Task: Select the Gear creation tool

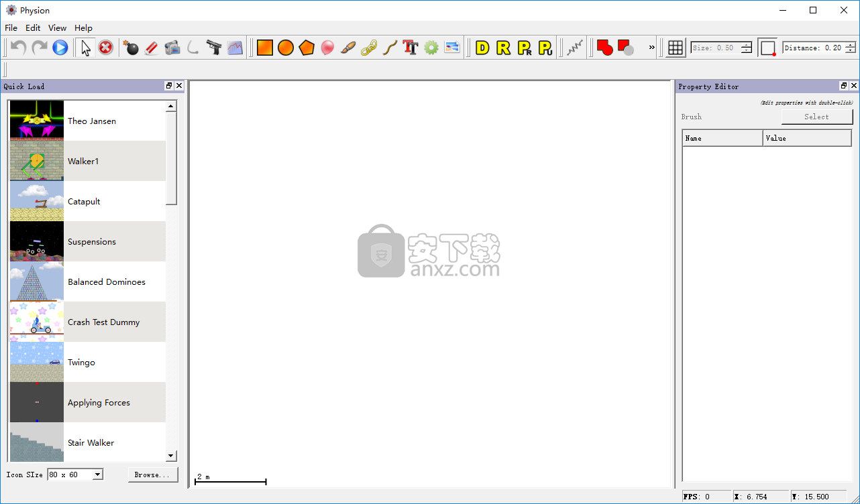Action: pyautogui.click(x=431, y=47)
